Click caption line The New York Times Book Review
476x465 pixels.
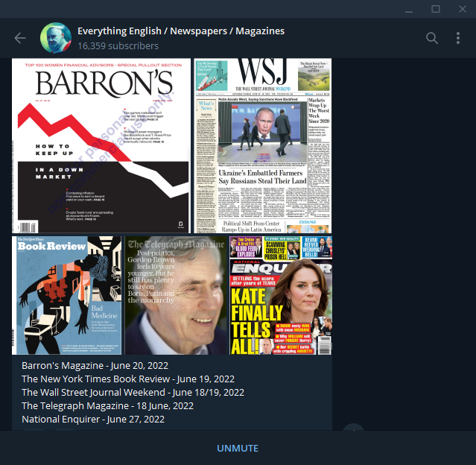click(x=128, y=379)
